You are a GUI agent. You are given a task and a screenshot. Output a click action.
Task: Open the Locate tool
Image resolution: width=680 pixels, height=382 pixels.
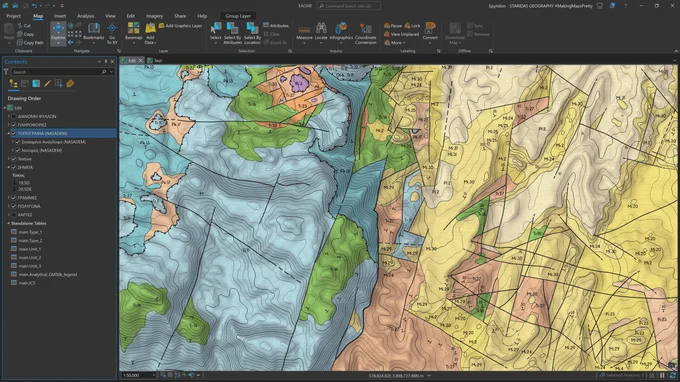point(321,32)
